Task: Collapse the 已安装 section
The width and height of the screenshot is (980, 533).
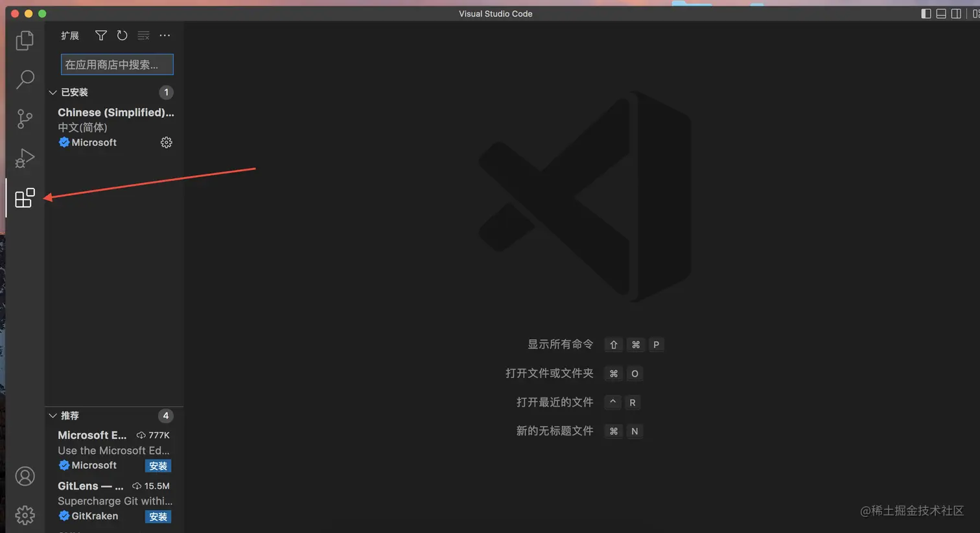Action: click(52, 92)
